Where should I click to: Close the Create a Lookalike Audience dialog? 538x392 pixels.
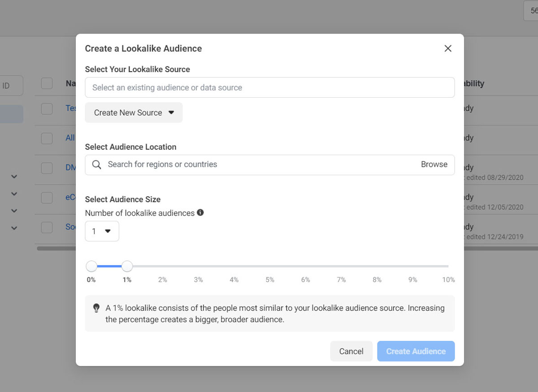[x=448, y=48]
